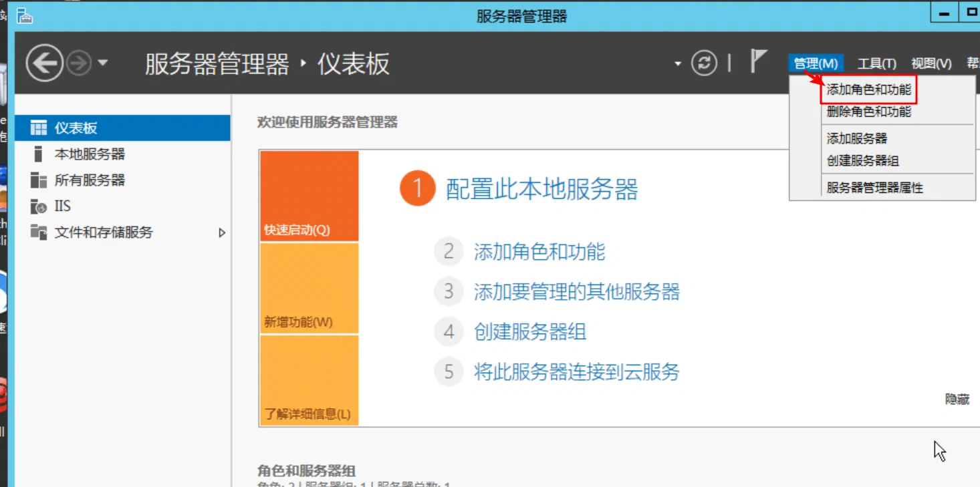
Task: Select the 新增功能(W) orange tile
Action: point(309,289)
